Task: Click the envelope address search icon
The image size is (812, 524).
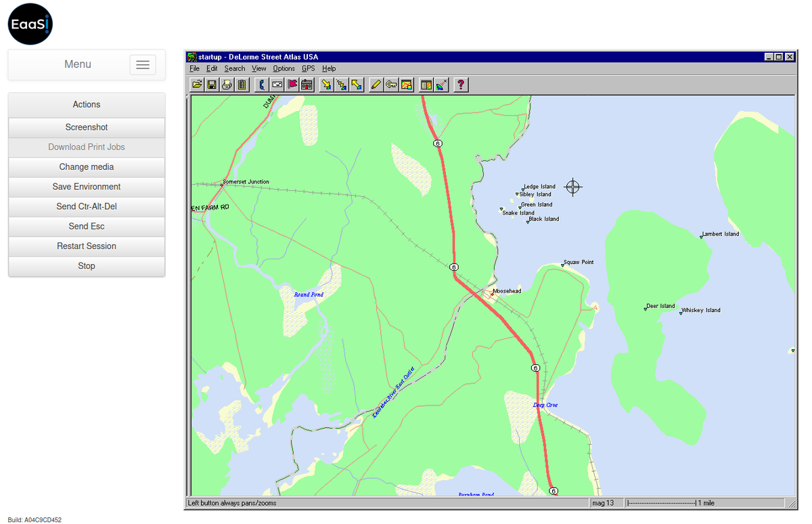Action: click(x=277, y=85)
